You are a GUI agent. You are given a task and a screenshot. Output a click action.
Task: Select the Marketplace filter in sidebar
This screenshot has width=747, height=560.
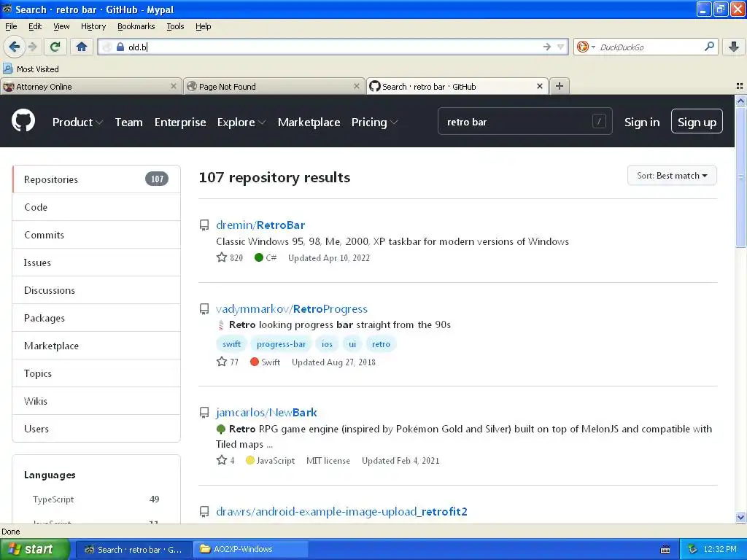(96, 346)
